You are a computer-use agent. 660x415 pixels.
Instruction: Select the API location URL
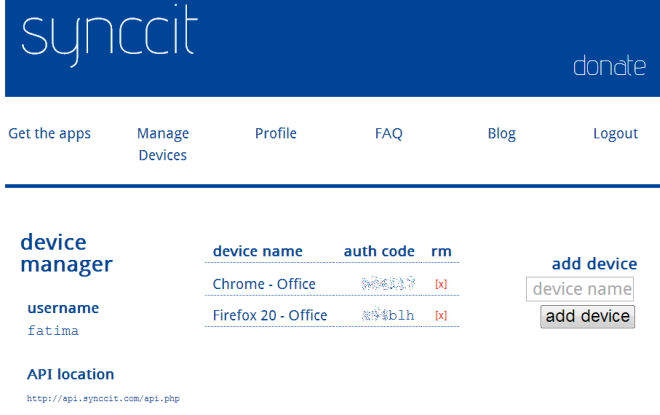103,398
